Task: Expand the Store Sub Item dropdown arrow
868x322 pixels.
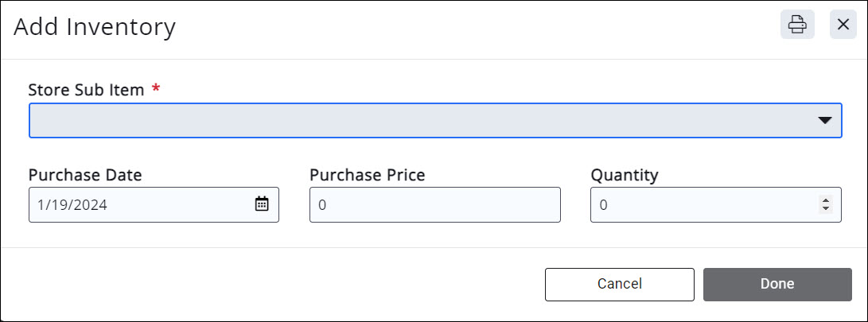Action: click(x=825, y=120)
